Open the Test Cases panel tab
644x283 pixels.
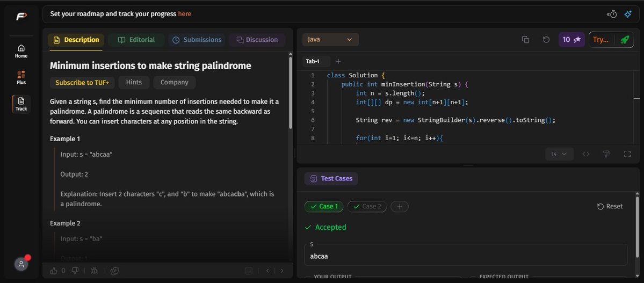pos(331,179)
